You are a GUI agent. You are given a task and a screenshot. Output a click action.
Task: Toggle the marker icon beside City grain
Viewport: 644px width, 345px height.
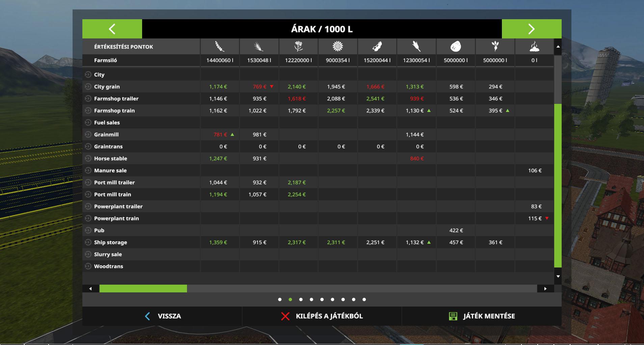point(88,87)
